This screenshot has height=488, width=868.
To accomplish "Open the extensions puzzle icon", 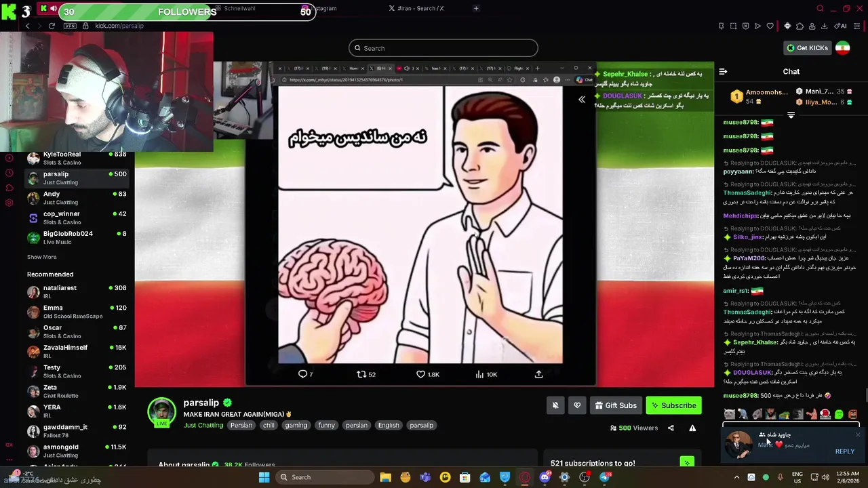I will 800,26.
